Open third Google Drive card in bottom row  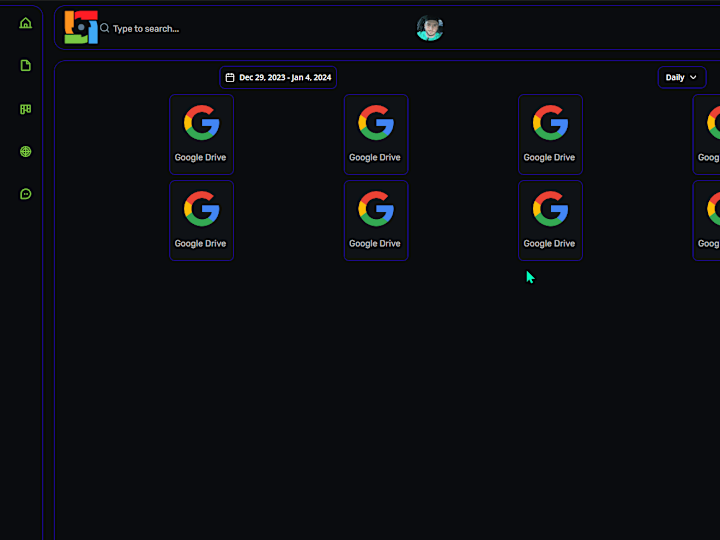pos(551,221)
